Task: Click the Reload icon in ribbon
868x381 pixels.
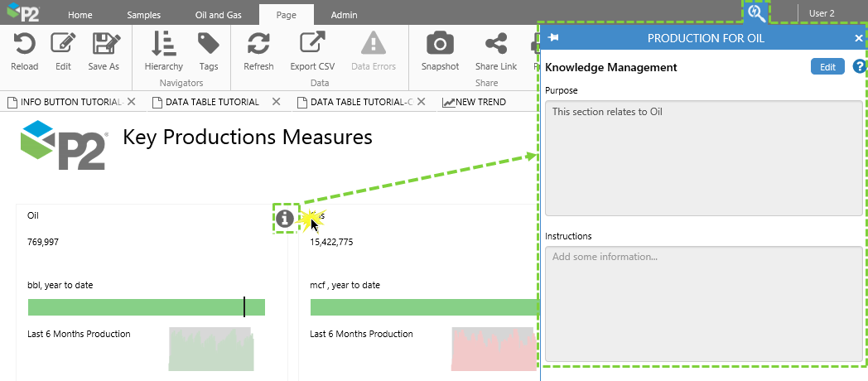Action: click(25, 45)
